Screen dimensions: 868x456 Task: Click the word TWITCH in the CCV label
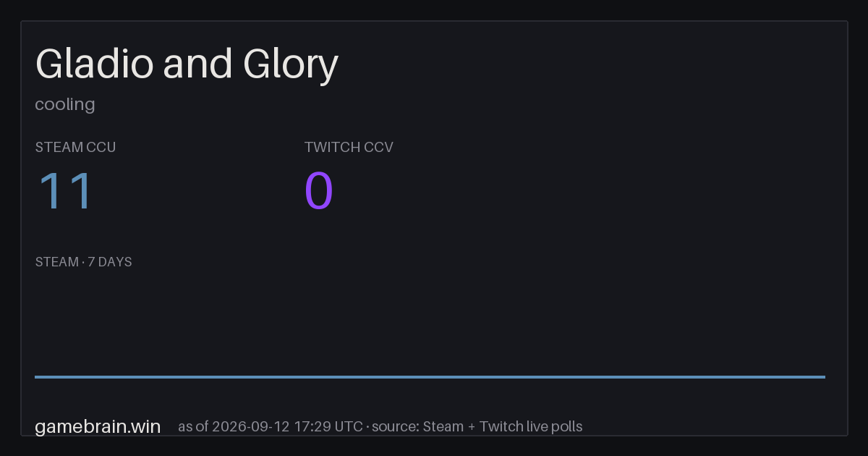click(x=333, y=147)
